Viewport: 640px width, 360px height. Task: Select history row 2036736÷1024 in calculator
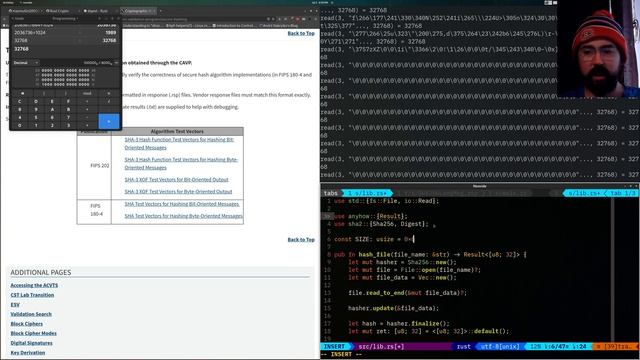[65, 33]
